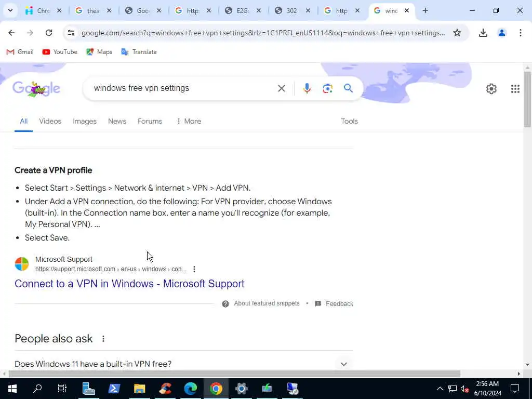The image size is (532, 399).
Task: Open Windows taskbar search
Action: (37, 389)
